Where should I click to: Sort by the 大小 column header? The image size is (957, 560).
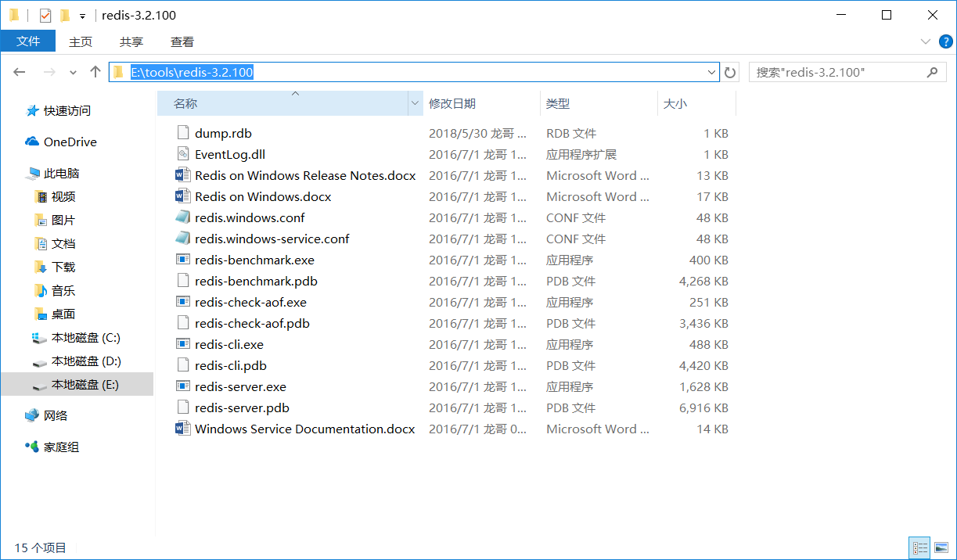point(696,103)
